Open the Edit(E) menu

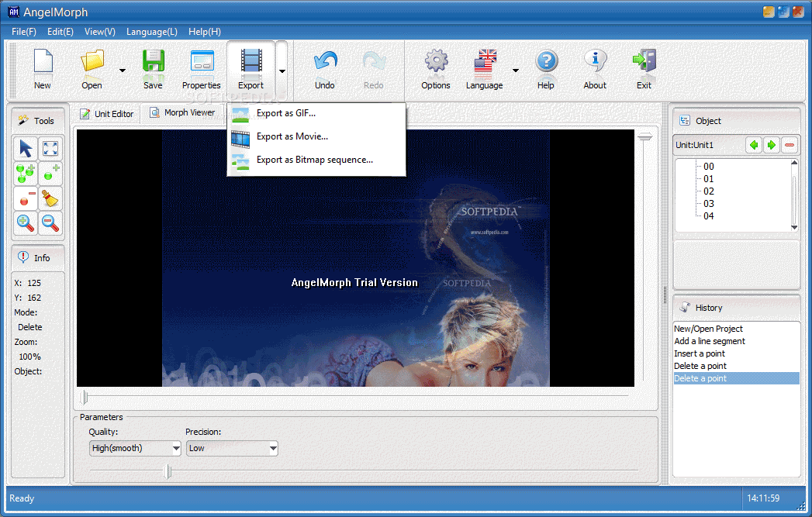point(60,32)
